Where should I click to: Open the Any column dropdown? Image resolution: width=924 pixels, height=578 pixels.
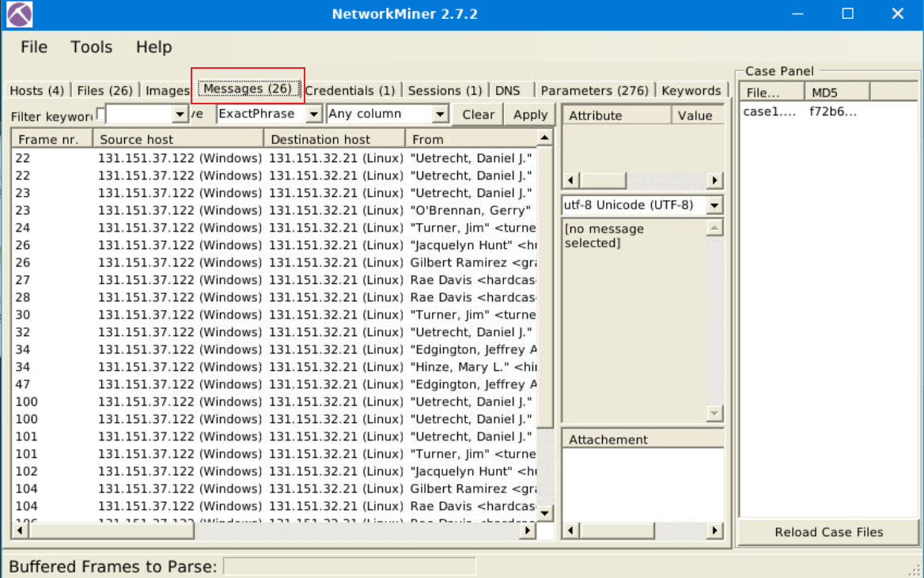(x=440, y=114)
